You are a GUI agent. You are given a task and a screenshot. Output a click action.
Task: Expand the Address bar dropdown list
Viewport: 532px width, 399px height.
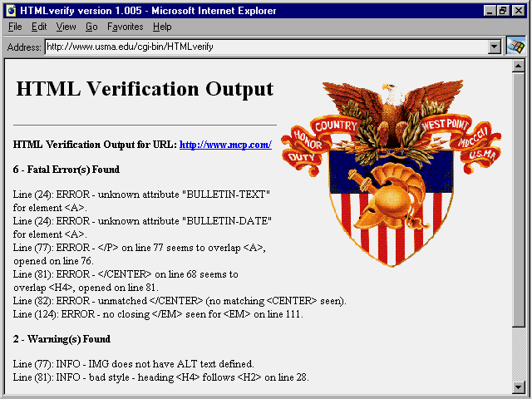pos(495,47)
